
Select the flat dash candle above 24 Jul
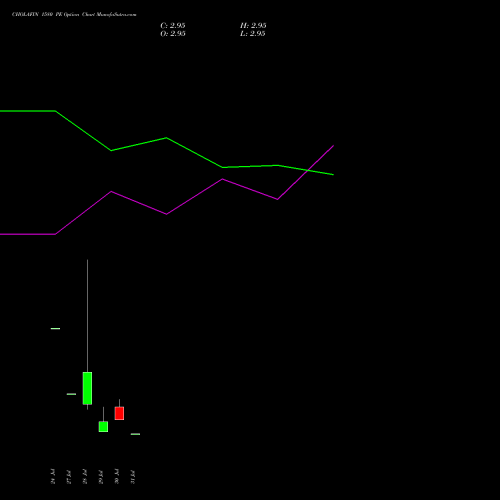(x=55, y=329)
